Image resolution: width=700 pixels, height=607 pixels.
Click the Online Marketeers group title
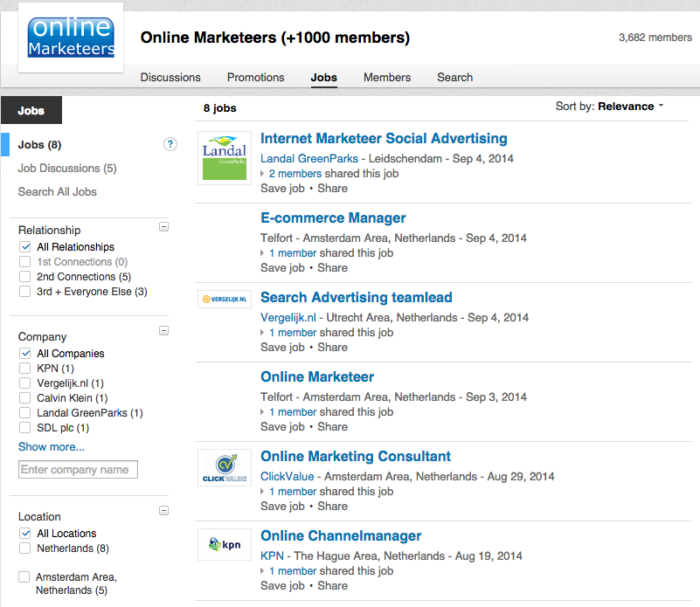tap(275, 38)
